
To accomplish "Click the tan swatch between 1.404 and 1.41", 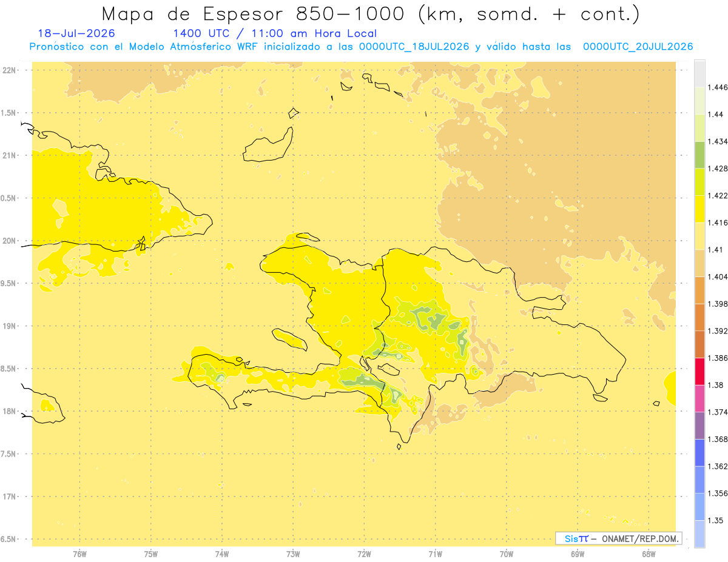I will (699, 263).
